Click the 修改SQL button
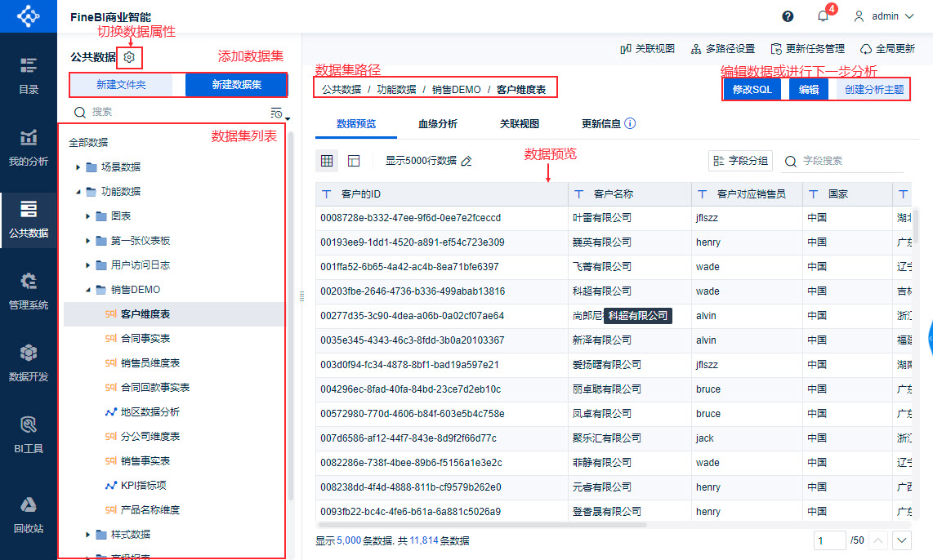The width and height of the screenshot is (933, 560). coord(752,89)
